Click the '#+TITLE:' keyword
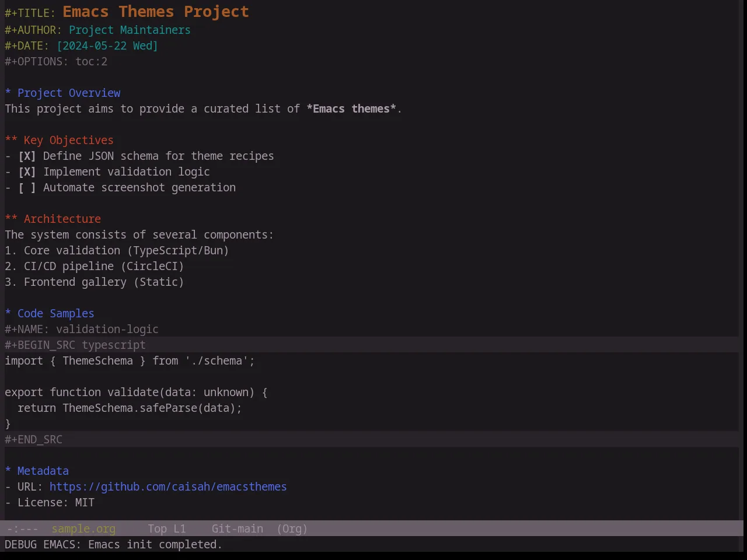Screen dimensions: 747x560 (x=30, y=14)
